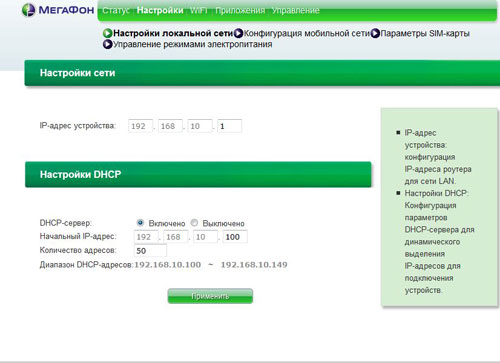Click arrow icon beside Конфигурация мобильной сети
The image size is (500, 363).
pyautogui.click(x=238, y=33)
